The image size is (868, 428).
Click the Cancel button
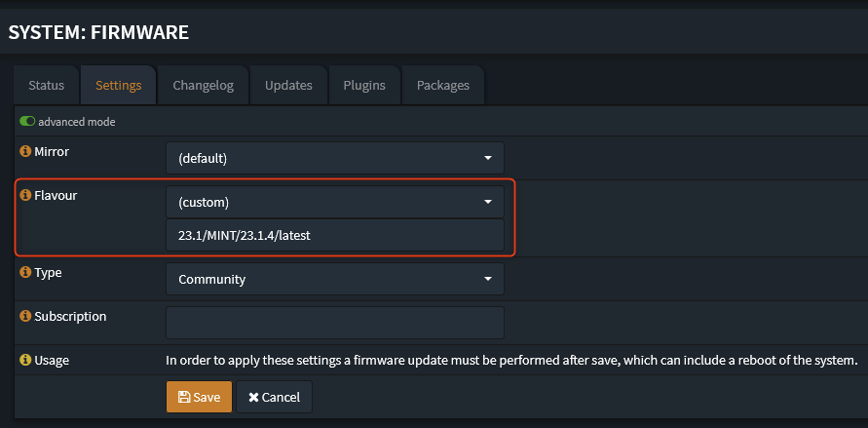pos(274,398)
